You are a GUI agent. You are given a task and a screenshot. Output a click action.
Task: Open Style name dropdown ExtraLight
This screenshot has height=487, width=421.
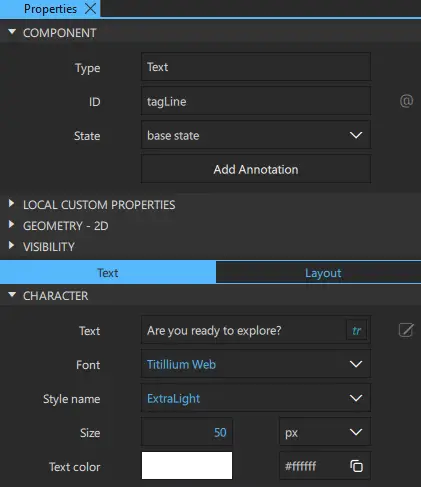click(x=256, y=398)
